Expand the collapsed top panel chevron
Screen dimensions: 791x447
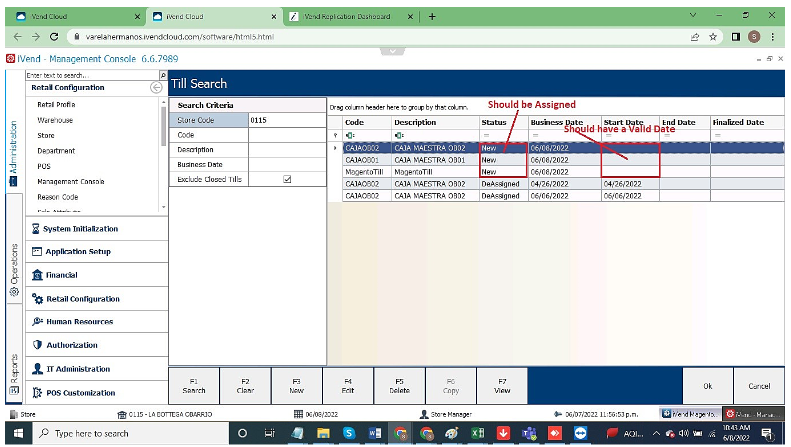click(x=392, y=51)
